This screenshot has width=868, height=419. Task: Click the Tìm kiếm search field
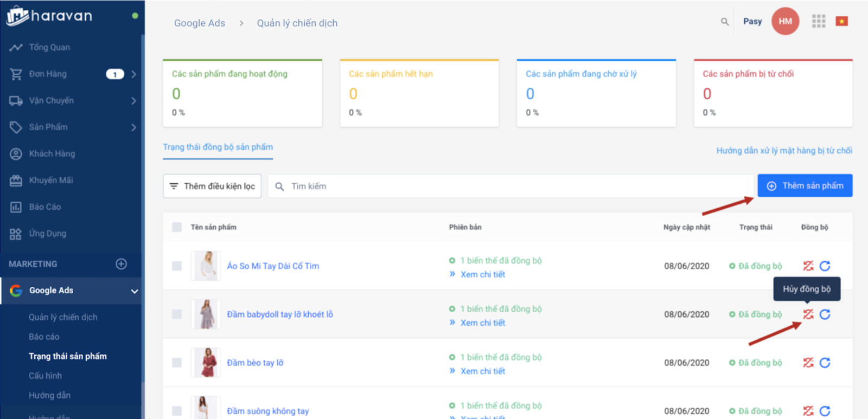[510, 186]
